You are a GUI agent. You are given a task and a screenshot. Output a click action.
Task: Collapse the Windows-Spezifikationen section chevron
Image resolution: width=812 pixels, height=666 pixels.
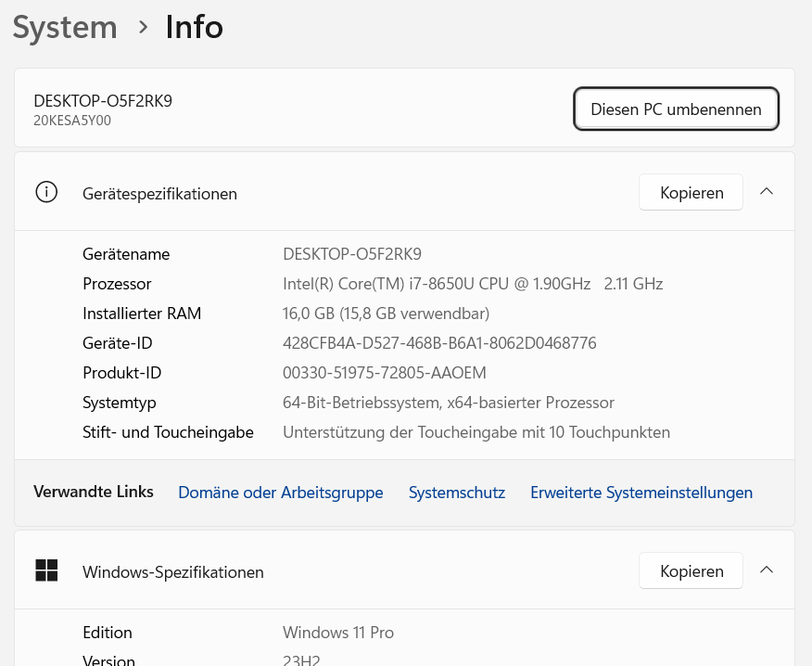point(767,570)
